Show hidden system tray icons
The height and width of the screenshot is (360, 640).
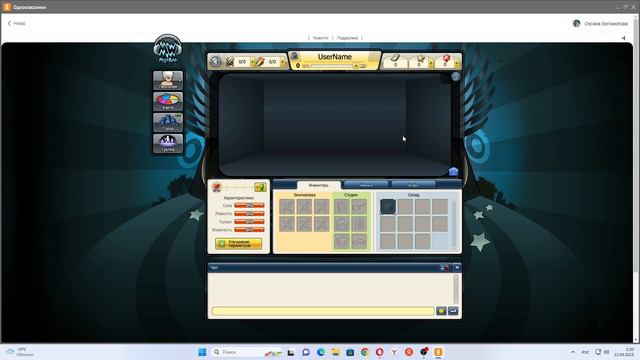[x=573, y=352]
